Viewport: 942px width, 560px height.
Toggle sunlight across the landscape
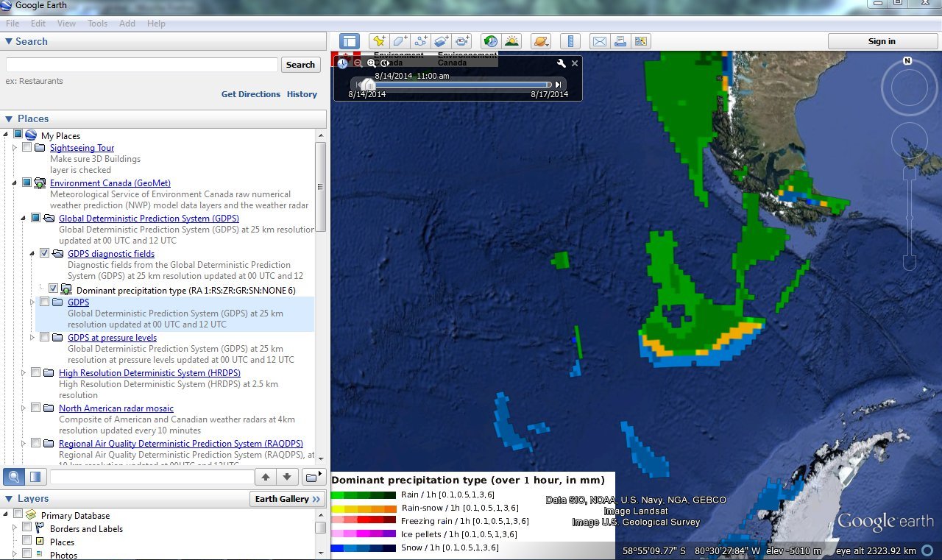511,41
